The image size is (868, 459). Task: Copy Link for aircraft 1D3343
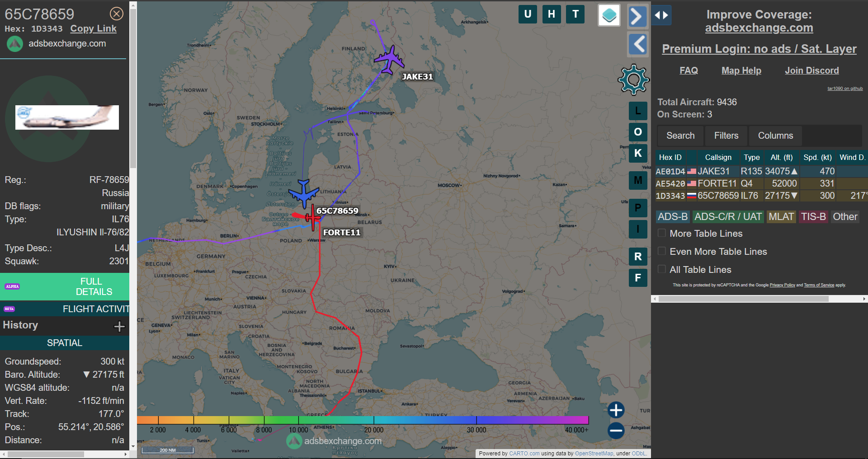point(93,28)
